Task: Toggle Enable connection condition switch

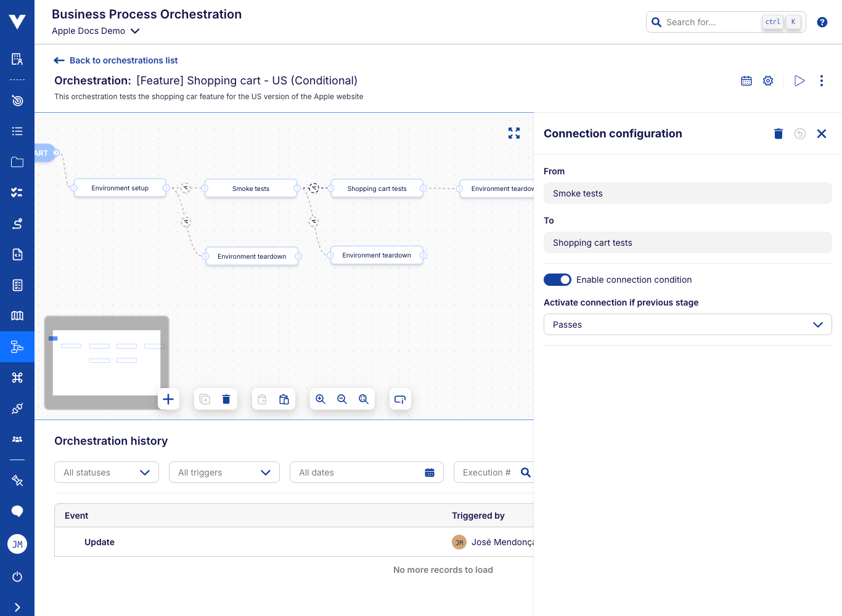Action: (557, 280)
